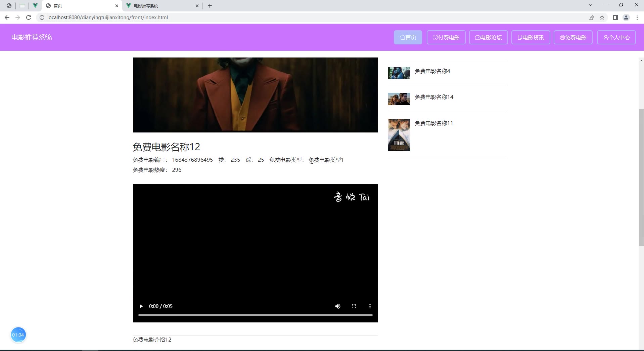Click the 踩 count 25
644x351 pixels.
coord(261,160)
